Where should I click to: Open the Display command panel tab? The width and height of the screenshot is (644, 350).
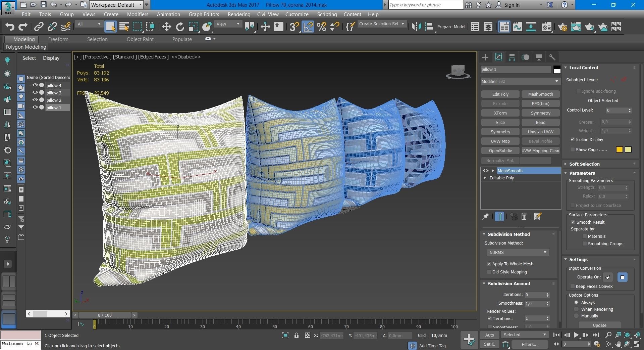click(x=539, y=57)
